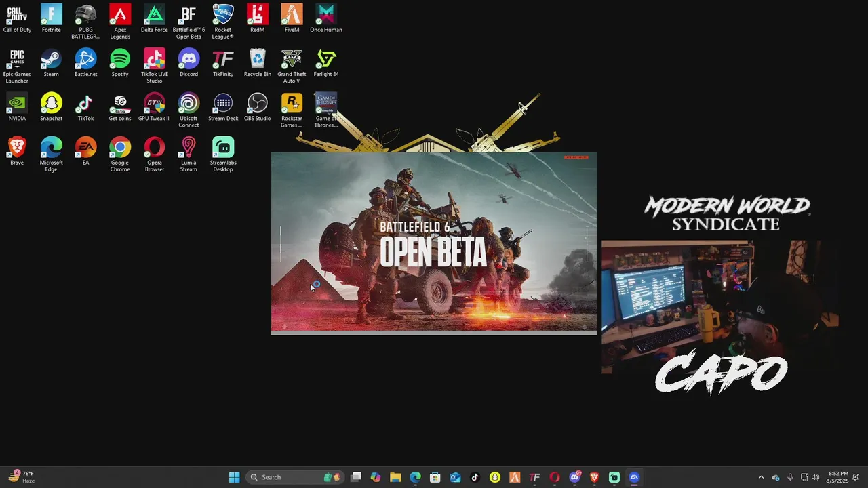Image resolution: width=868 pixels, height=488 pixels.
Task: Select the Microsoft Edge desktop icon
Action: (51, 154)
